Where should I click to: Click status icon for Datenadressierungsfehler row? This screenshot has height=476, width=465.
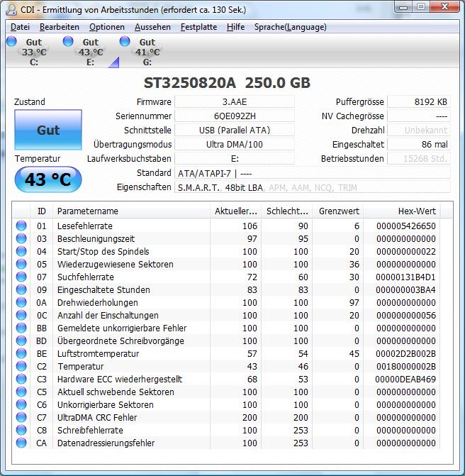click(x=21, y=443)
